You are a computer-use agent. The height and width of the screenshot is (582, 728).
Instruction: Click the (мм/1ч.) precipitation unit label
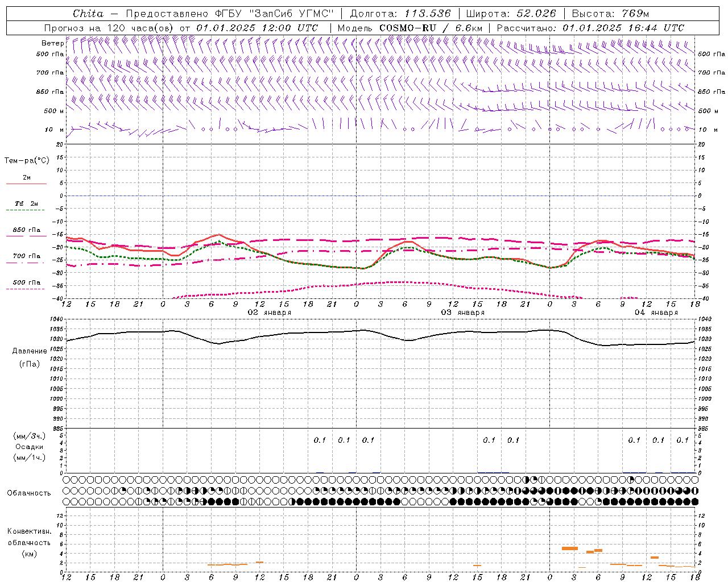coord(30,458)
